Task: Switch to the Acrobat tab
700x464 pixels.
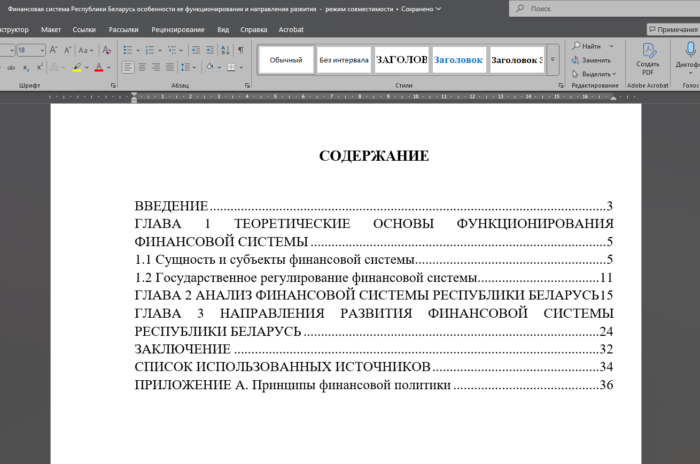Action: pyautogui.click(x=291, y=29)
